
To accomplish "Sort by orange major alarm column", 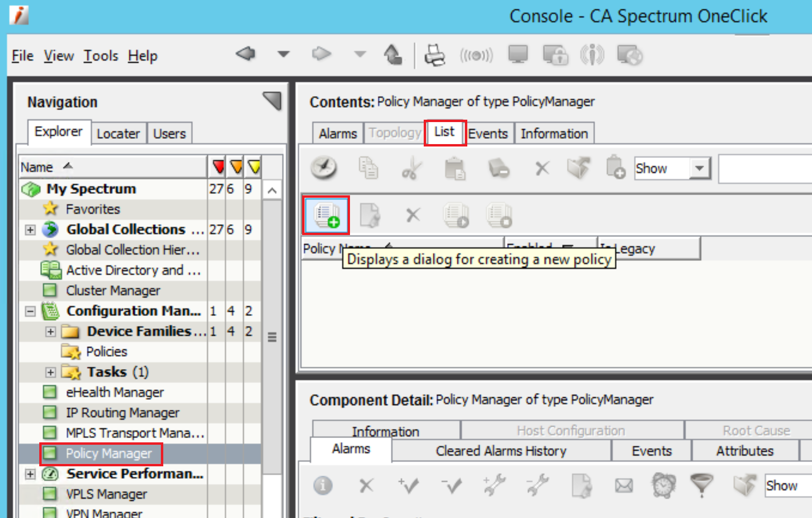I will 236,167.
